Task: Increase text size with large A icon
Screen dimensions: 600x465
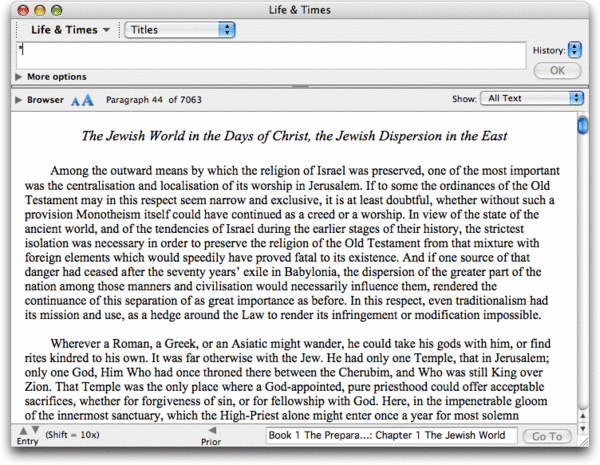Action: 88,100
